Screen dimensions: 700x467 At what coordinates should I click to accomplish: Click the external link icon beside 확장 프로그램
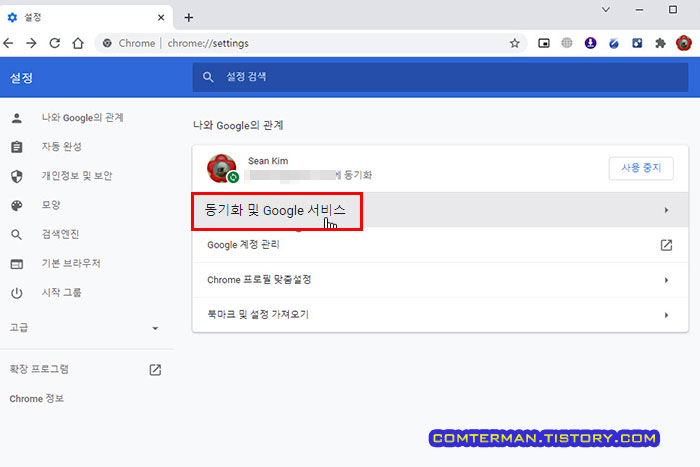click(x=155, y=370)
